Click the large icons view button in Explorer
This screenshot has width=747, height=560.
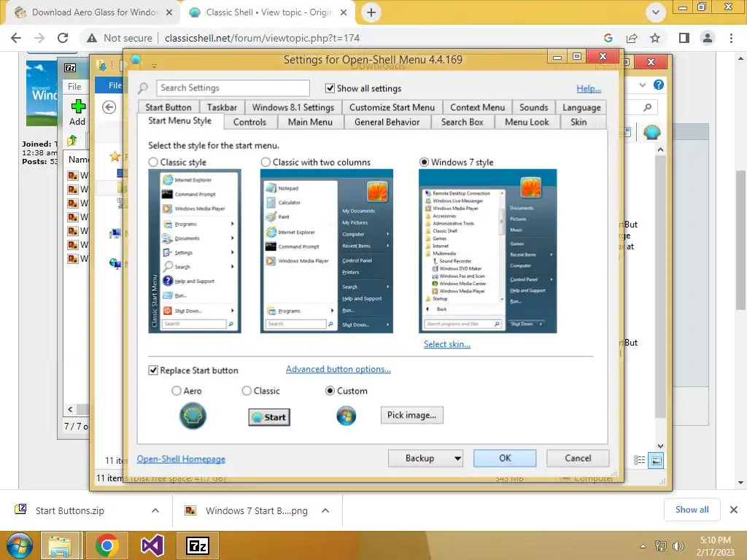[656, 461]
